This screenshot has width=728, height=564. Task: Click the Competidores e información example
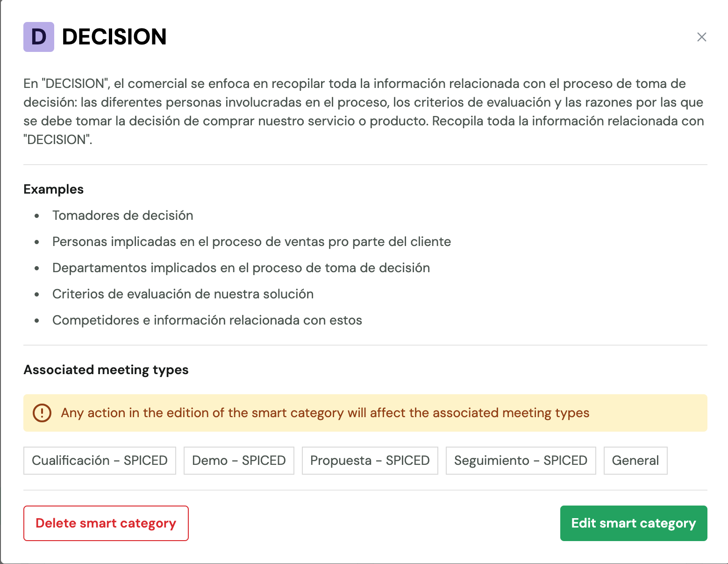pyautogui.click(x=207, y=320)
